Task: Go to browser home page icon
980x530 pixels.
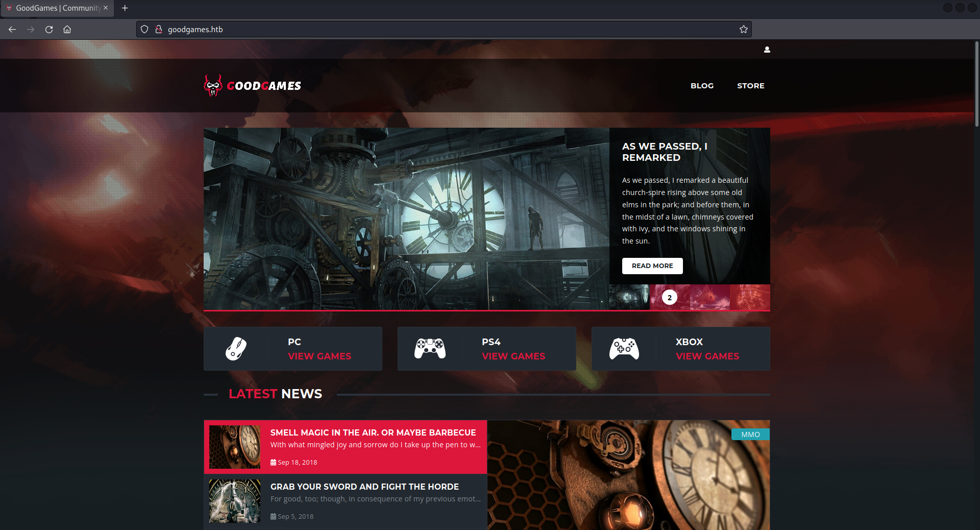Action: tap(67, 30)
